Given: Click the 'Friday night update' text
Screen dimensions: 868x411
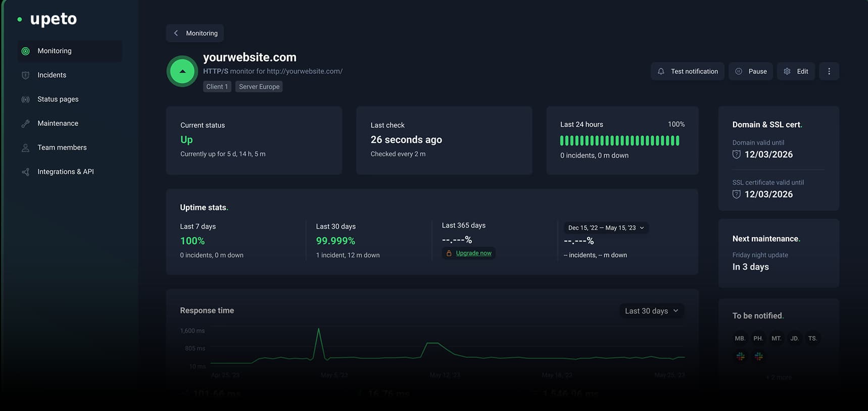Looking at the screenshot, I should click(760, 255).
